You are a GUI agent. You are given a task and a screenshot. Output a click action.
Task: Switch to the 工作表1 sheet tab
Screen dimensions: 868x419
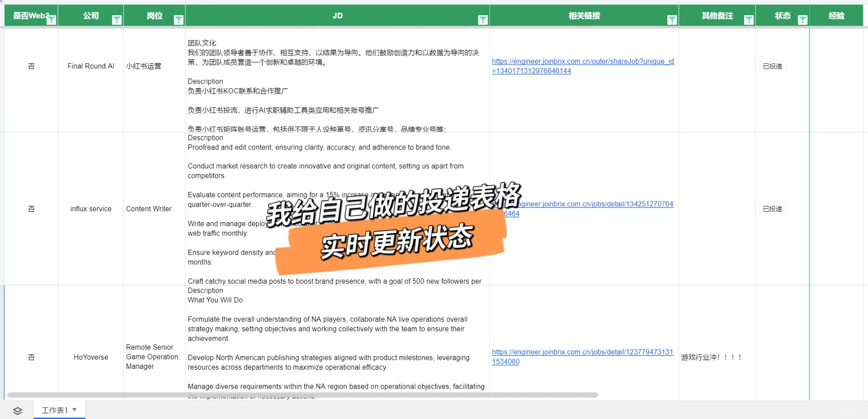point(55,410)
